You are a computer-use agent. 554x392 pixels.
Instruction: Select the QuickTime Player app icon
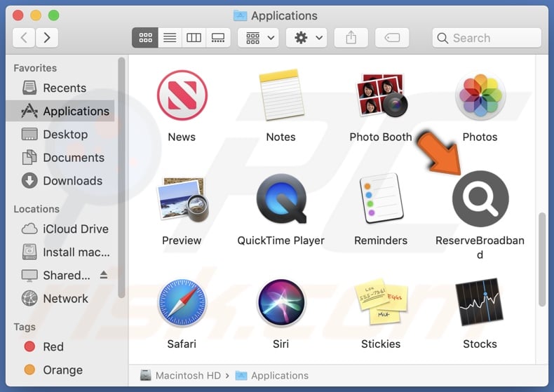(x=281, y=198)
